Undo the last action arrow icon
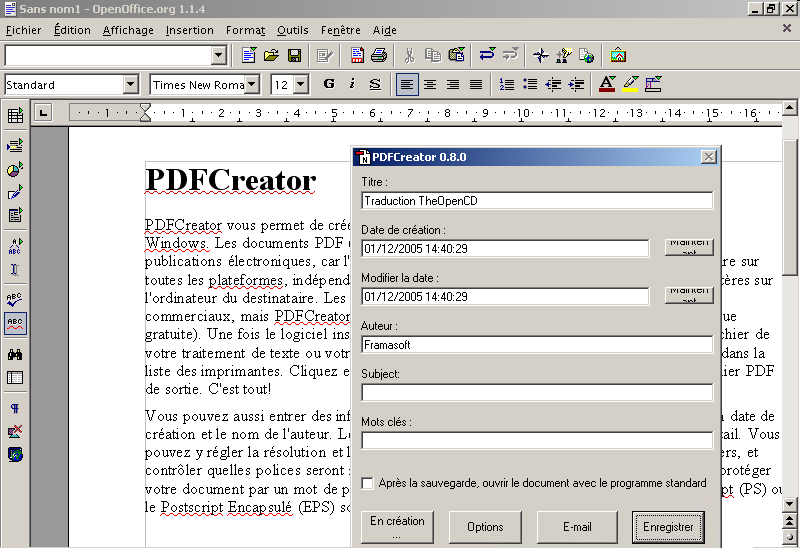 coord(487,54)
